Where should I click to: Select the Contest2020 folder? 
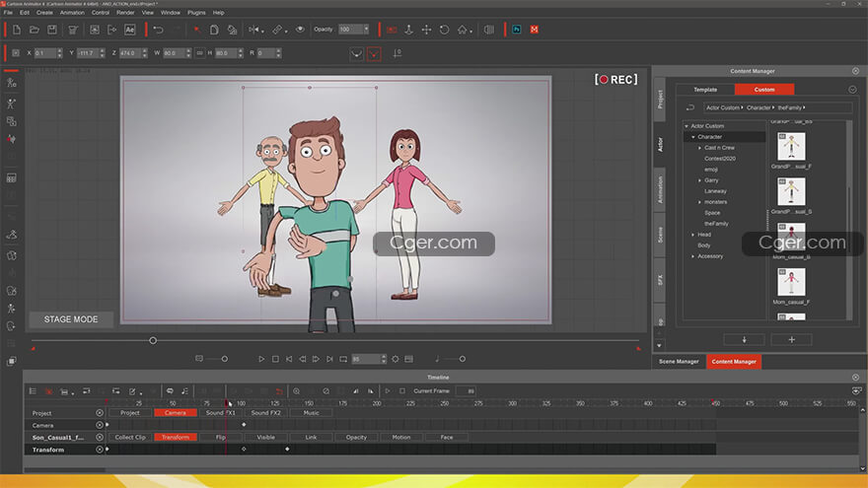[x=720, y=159]
